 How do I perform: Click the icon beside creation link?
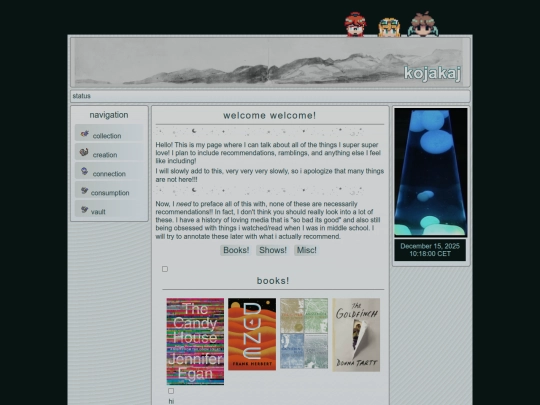84,152
